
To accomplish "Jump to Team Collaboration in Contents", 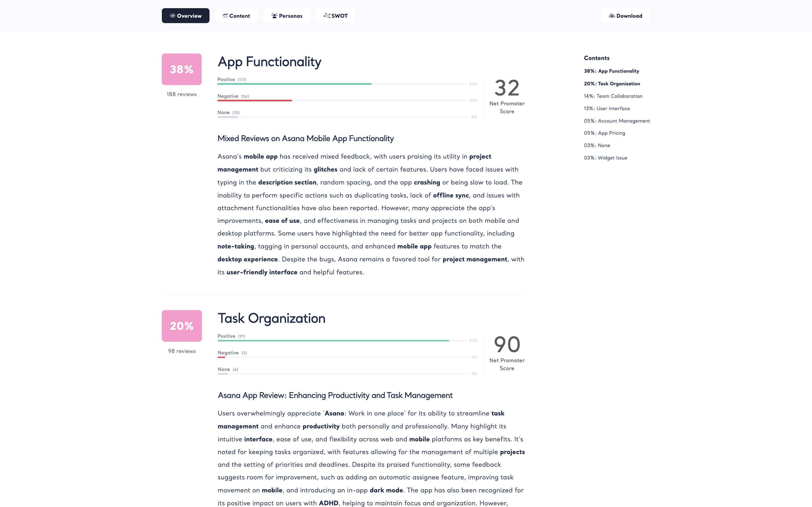I will point(613,96).
